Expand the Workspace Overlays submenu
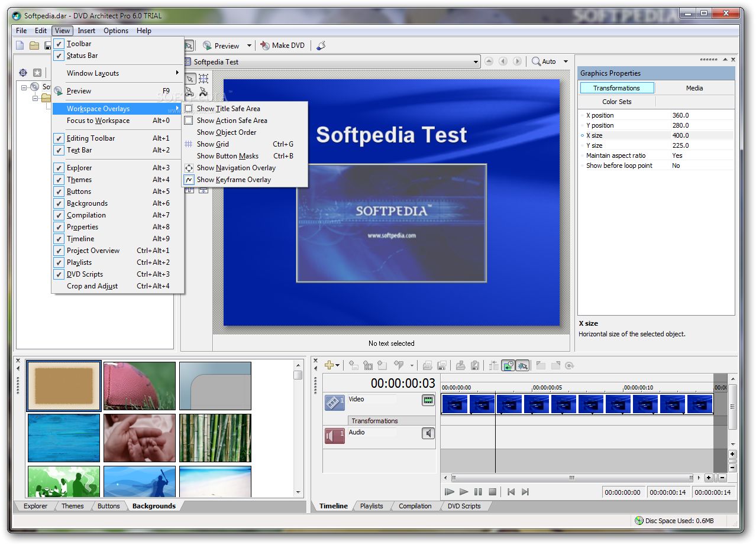The width and height of the screenshot is (756, 545). [x=118, y=109]
